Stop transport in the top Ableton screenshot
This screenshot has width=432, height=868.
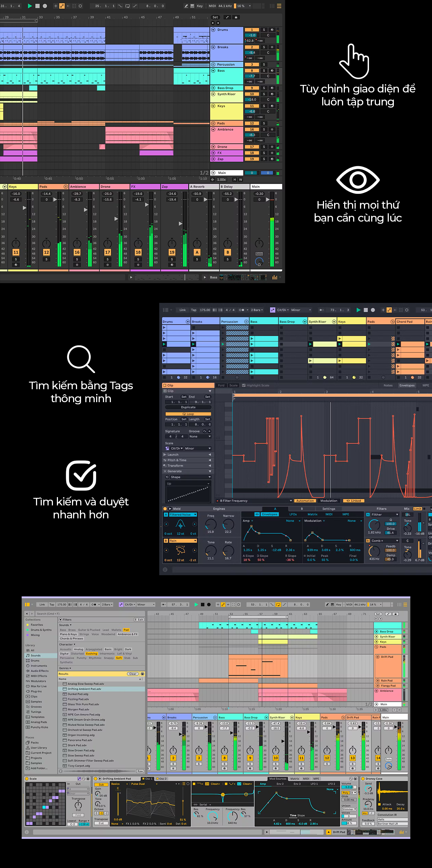(x=37, y=6)
